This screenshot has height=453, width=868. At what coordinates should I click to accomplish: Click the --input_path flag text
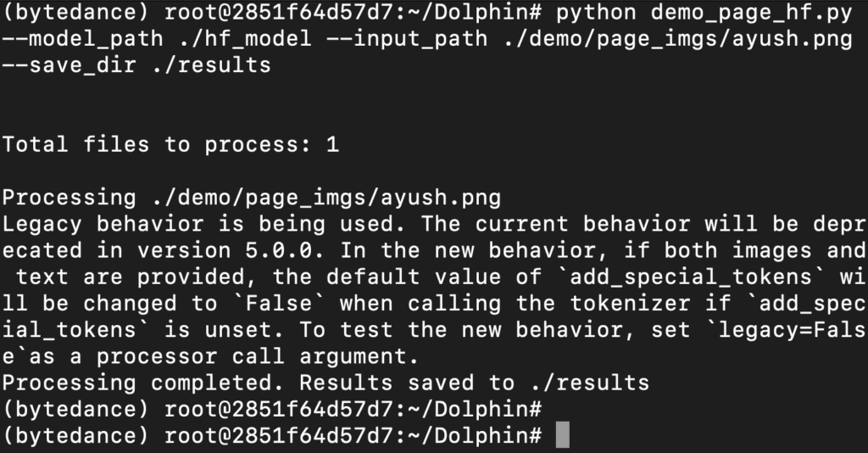[x=420, y=38]
